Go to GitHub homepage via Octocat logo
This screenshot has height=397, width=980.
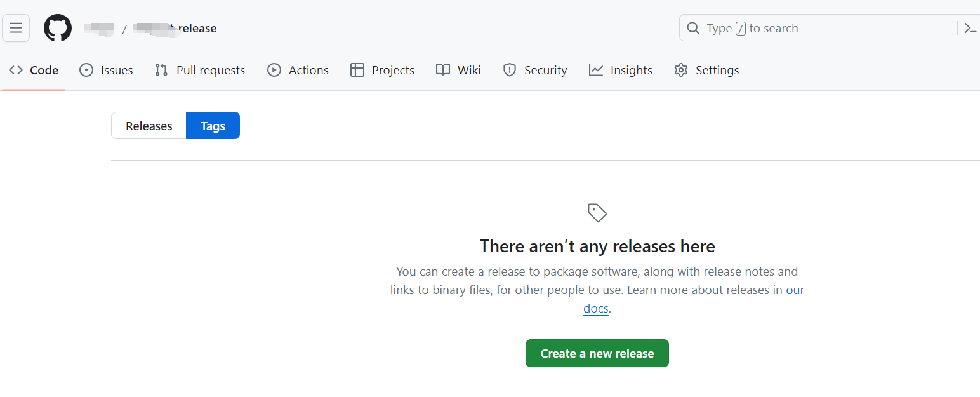[x=58, y=29]
